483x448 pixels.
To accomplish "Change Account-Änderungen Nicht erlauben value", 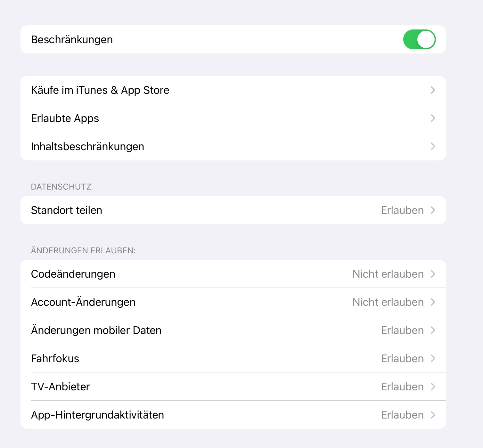I will pyautogui.click(x=388, y=302).
